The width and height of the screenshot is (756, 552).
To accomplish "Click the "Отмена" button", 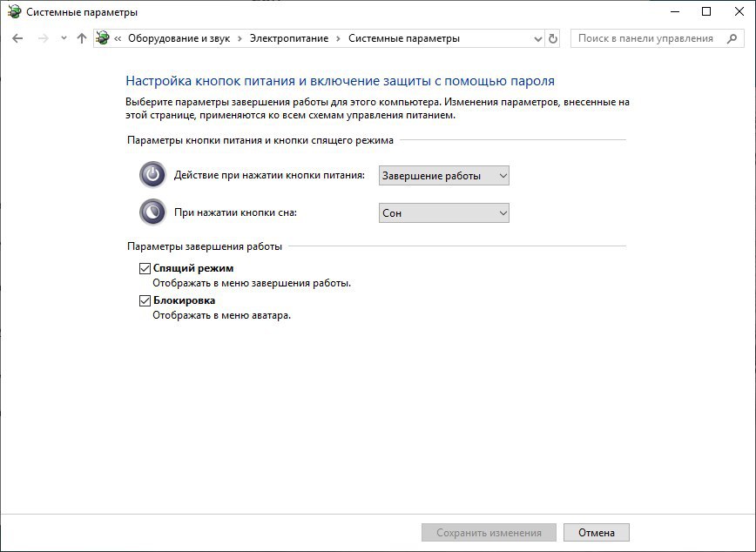I will [x=597, y=533].
